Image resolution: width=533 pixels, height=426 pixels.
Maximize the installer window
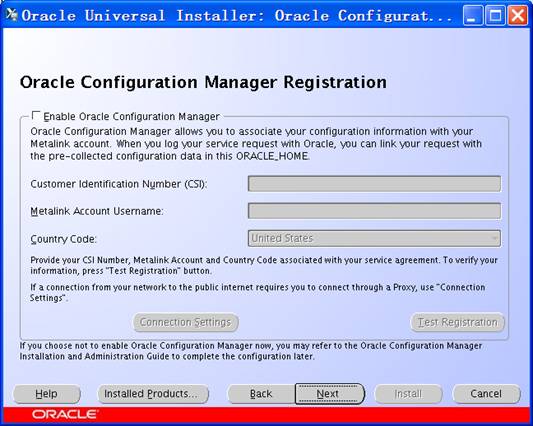coord(495,15)
